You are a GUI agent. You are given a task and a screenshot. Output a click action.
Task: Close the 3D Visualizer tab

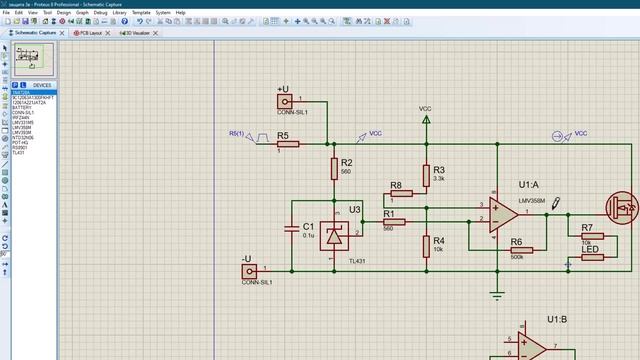[155, 33]
